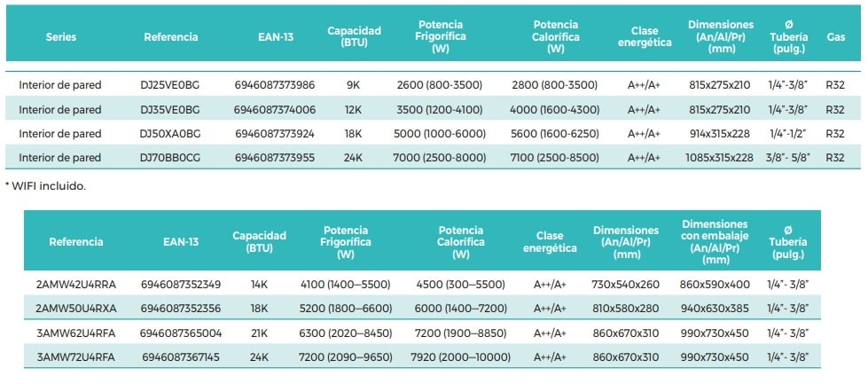Click the Series column header

coord(60,37)
